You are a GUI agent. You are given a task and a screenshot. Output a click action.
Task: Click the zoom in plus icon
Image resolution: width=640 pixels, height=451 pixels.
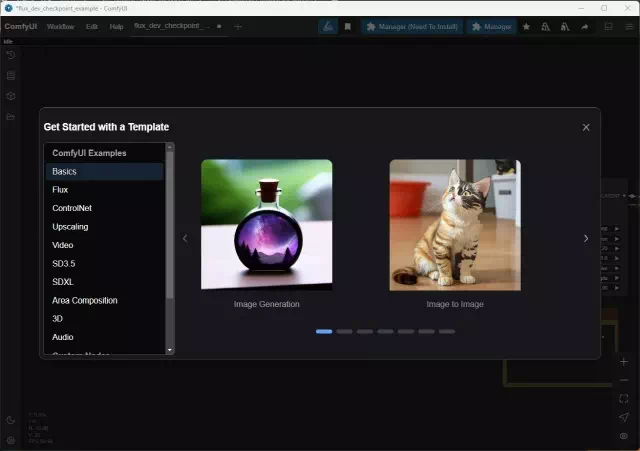tap(623, 361)
